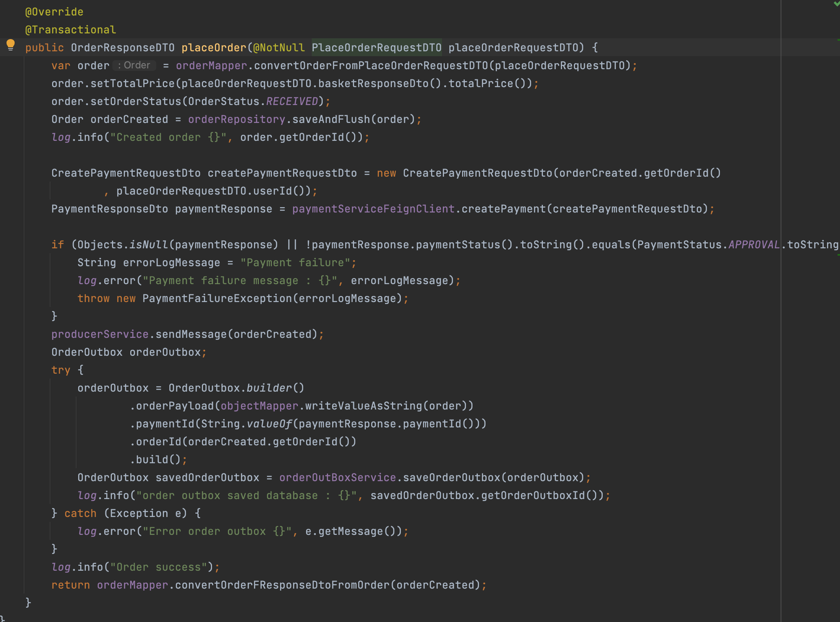Image resolution: width=840 pixels, height=622 pixels.
Task: Click the placeOrder method name
Action: tap(214, 47)
